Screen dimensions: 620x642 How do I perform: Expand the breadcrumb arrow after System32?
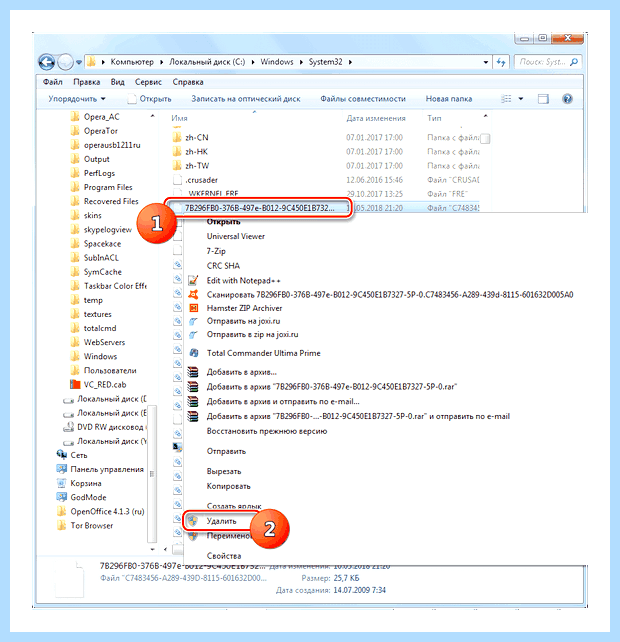point(351,62)
